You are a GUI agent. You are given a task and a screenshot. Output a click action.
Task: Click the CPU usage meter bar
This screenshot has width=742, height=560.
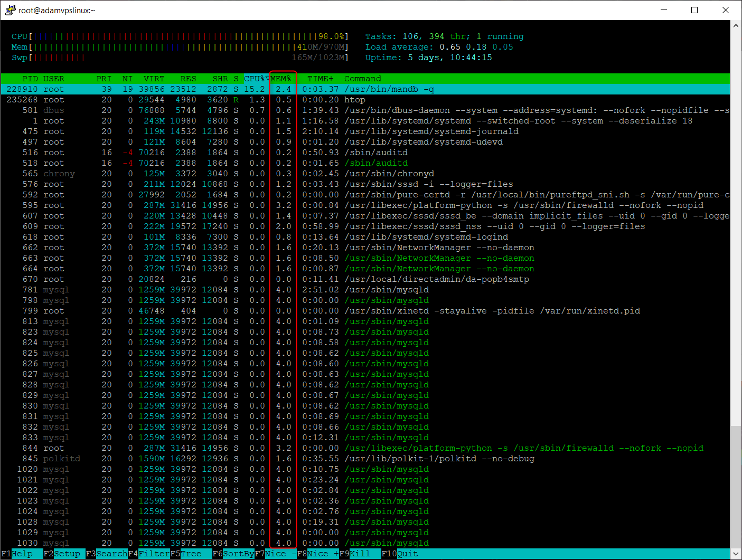(180, 36)
